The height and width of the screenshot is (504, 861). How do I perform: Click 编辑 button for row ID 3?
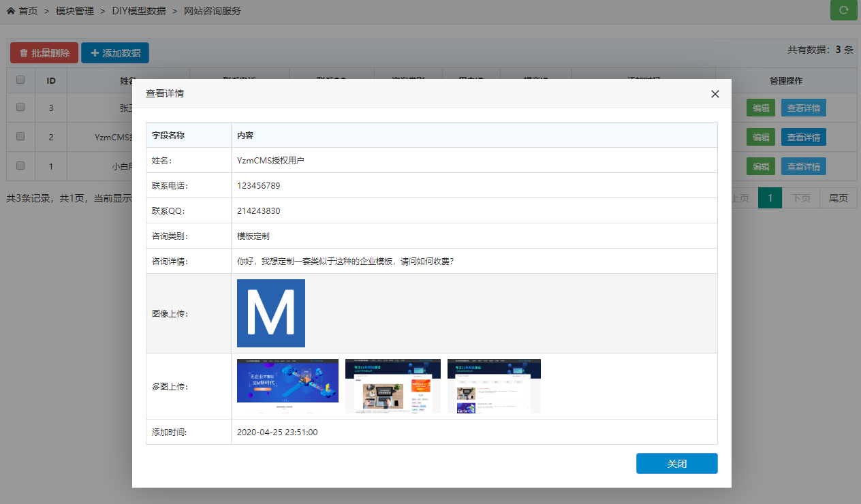pos(760,108)
